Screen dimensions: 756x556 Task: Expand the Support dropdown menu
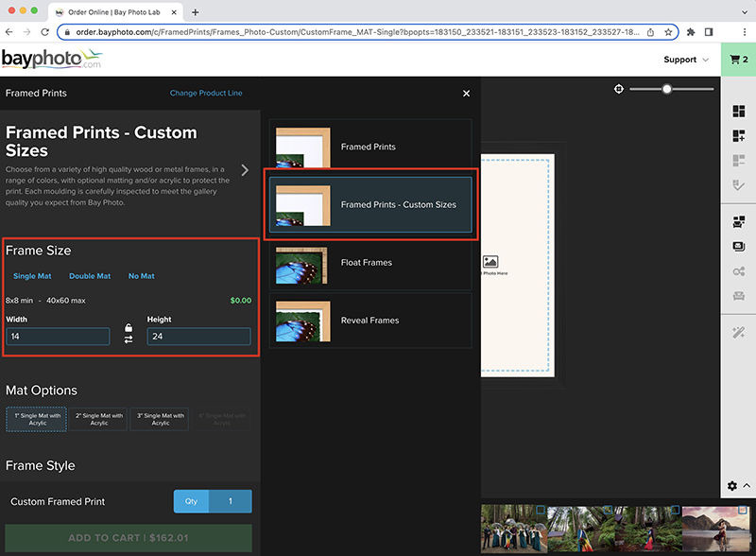pos(686,60)
